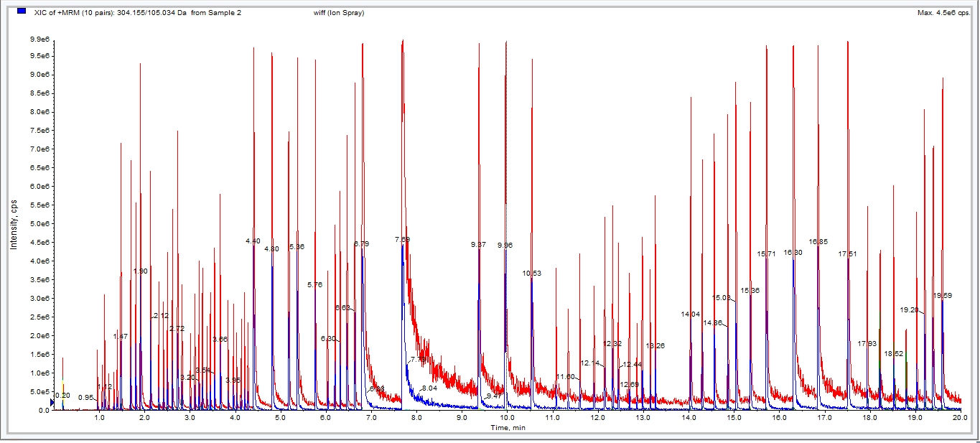Pick the peak labeled 1.90
Image resolution: width=980 pixels, height=443 pixels.
[140, 271]
